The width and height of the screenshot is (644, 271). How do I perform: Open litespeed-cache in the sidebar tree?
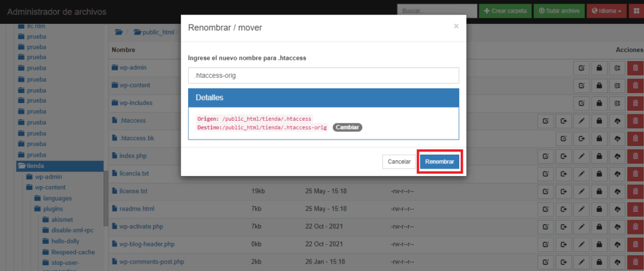click(68, 252)
